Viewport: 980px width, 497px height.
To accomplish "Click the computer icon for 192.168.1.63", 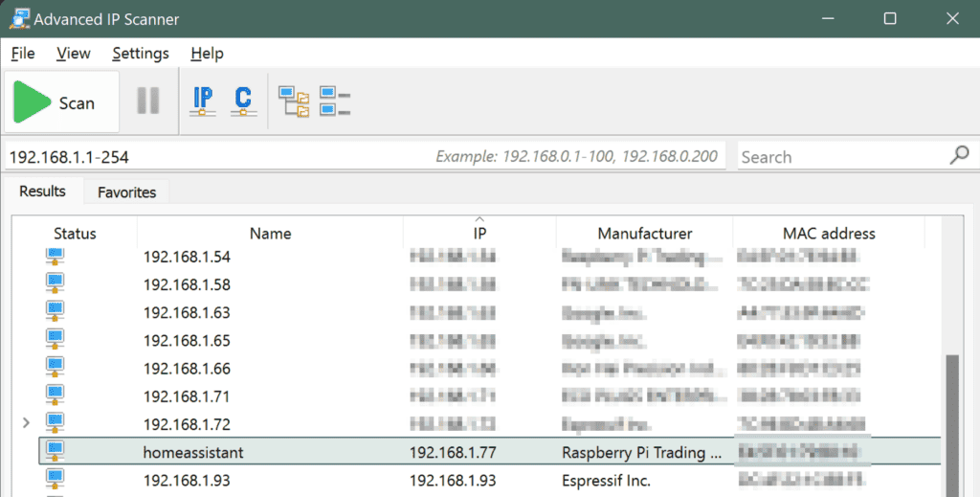I will click(x=55, y=311).
